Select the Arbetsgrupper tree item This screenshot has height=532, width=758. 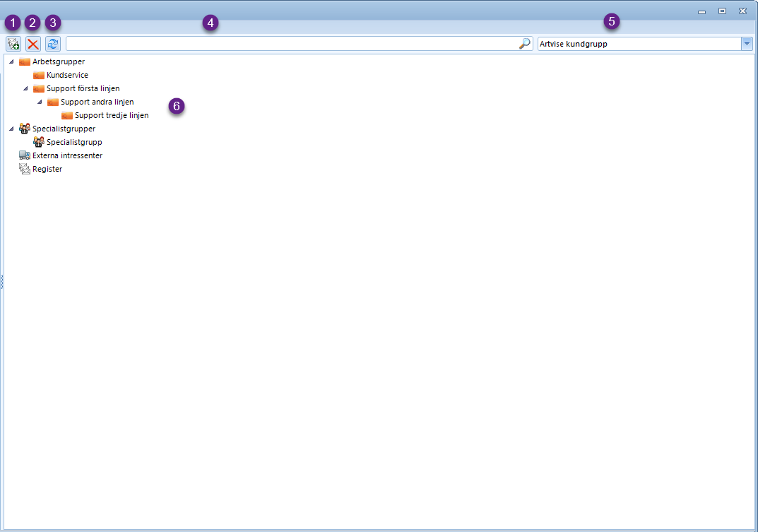pyautogui.click(x=59, y=61)
